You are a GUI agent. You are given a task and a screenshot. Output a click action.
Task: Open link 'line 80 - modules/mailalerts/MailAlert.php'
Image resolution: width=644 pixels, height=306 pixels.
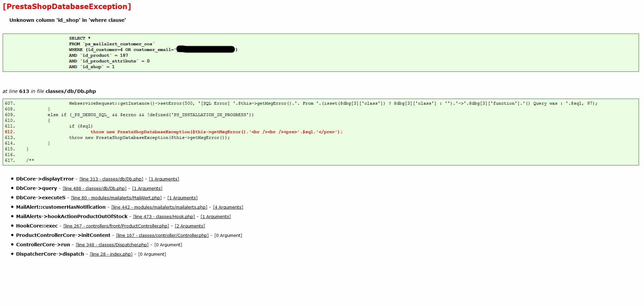click(116, 198)
